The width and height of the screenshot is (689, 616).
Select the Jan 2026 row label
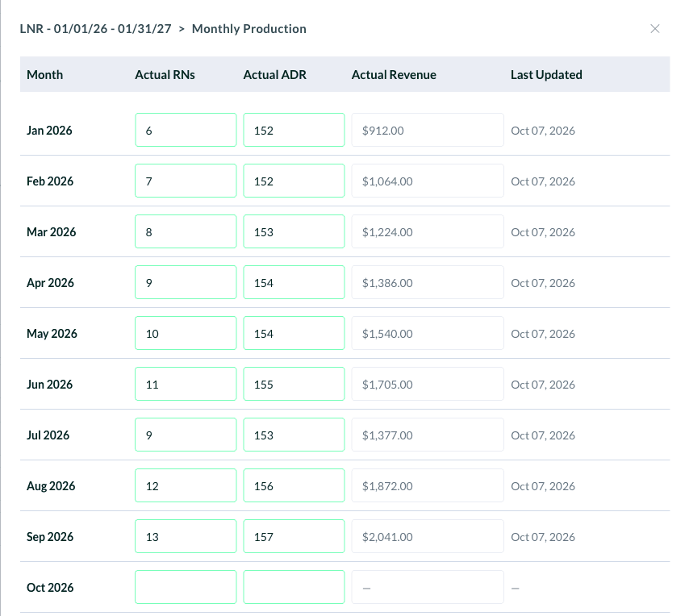pyautogui.click(x=49, y=131)
